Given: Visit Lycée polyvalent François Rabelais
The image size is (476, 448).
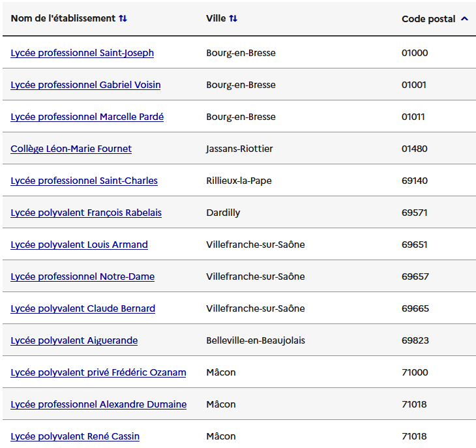Looking at the screenshot, I should pyautogui.click(x=86, y=213).
